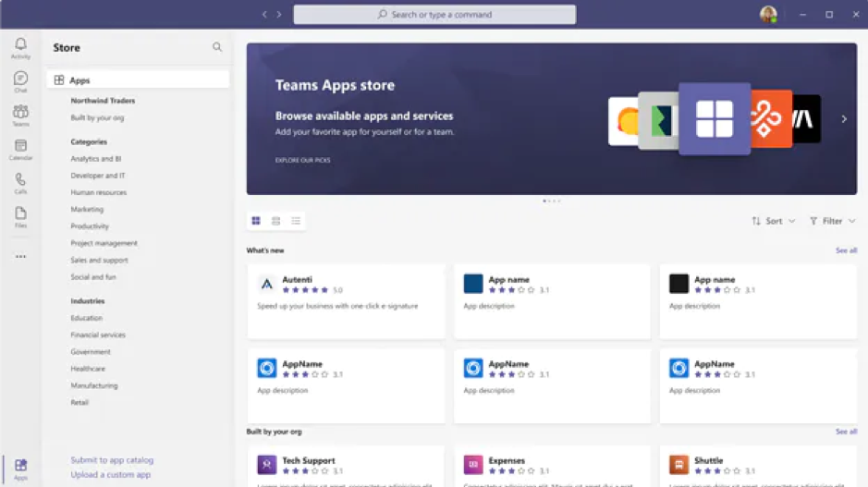The height and width of the screenshot is (487, 868).
Task: Switch to card list view layout
Action: pos(275,221)
